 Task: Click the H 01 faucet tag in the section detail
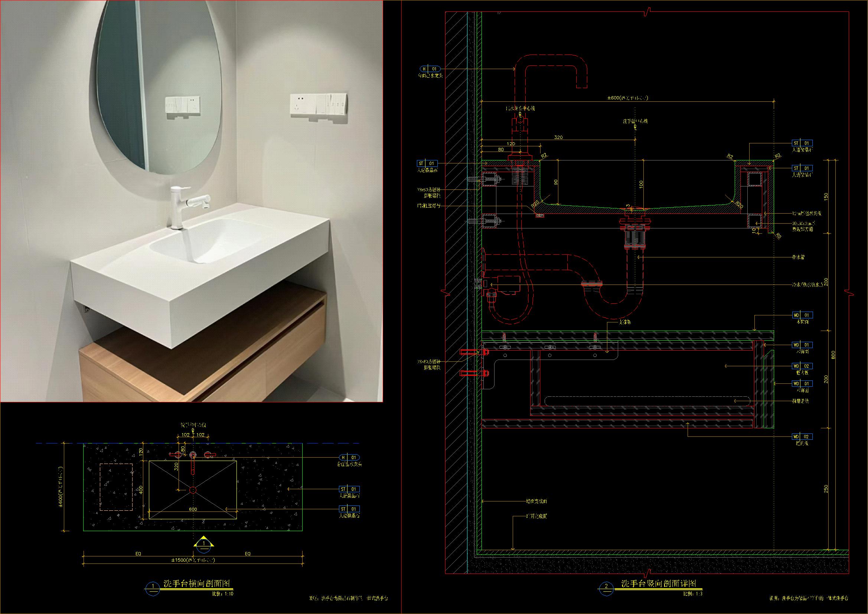coord(430,69)
